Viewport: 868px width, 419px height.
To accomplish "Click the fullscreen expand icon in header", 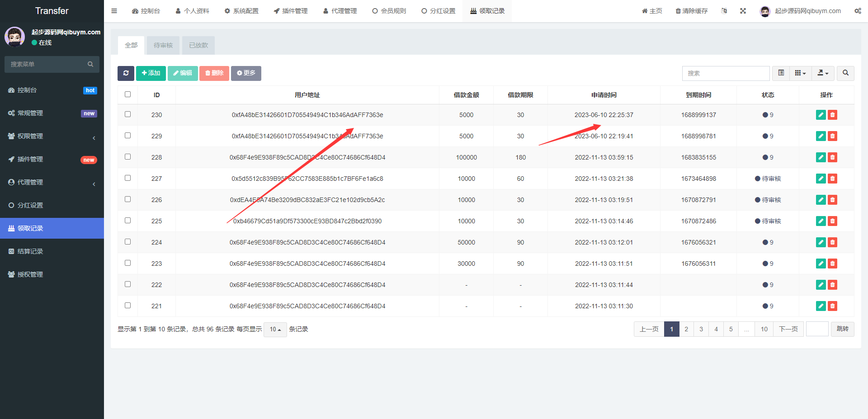I will point(743,11).
